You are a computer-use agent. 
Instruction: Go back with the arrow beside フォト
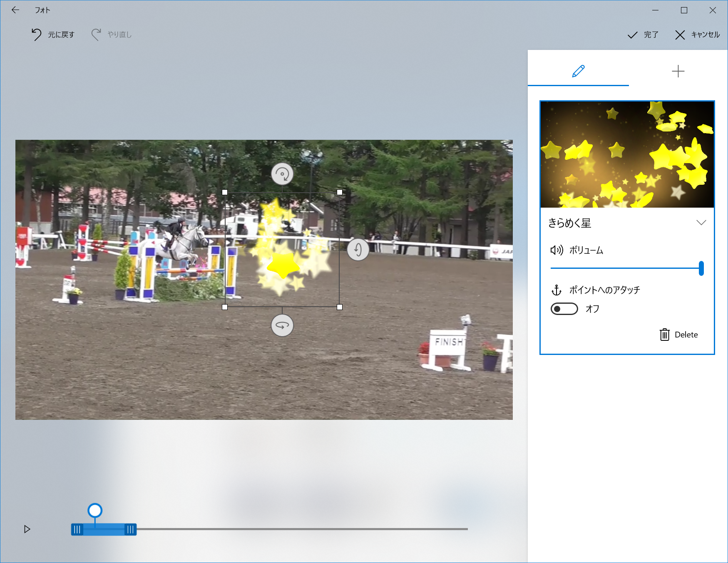[x=15, y=10]
